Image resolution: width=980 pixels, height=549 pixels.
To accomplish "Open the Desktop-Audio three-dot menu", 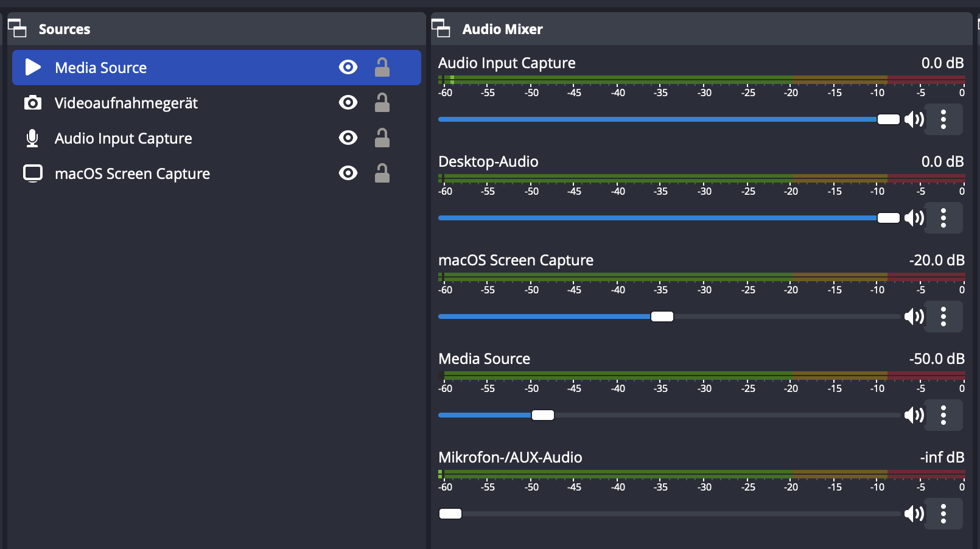I will click(x=943, y=218).
